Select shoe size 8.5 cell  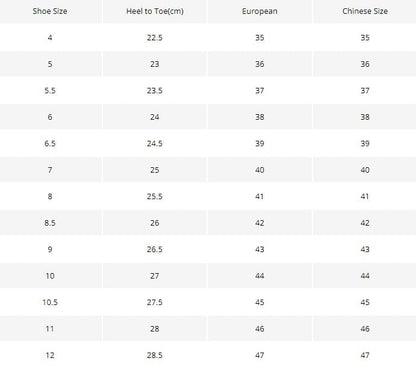(x=50, y=223)
